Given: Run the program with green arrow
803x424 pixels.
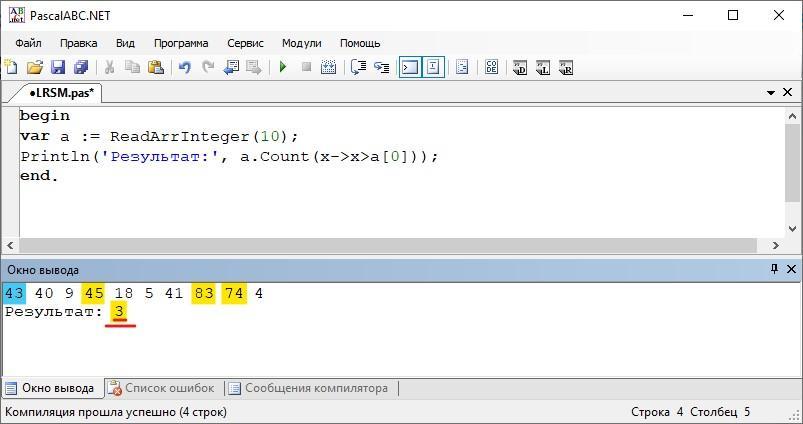Looking at the screenshot, I should coord(283,67).
